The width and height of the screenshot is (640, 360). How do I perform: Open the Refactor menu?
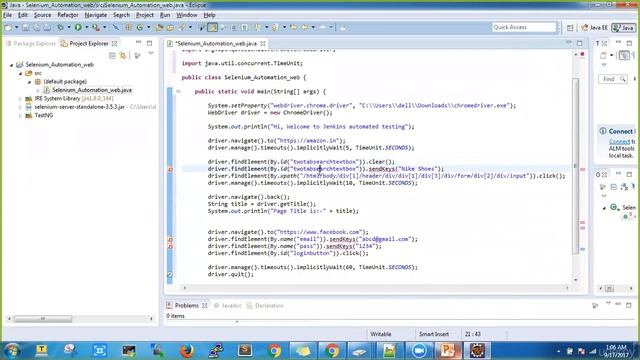68,15
